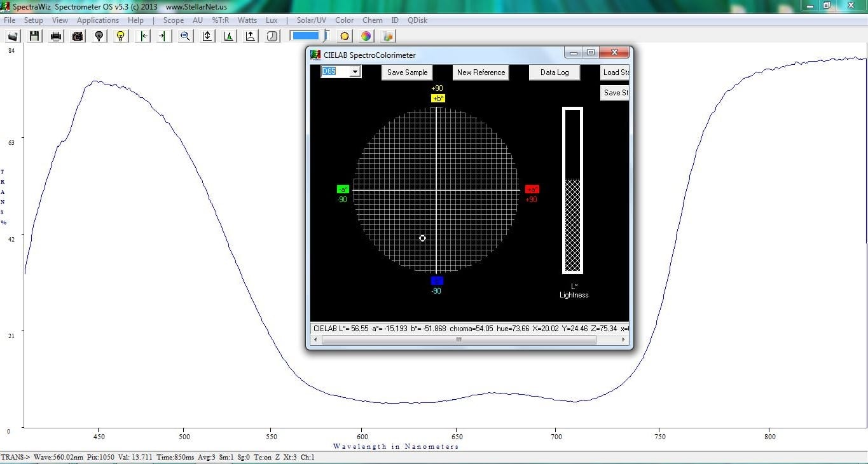Click the spectrum peaks icon
The height and width of the screenshot is (464, 868).
228,36
